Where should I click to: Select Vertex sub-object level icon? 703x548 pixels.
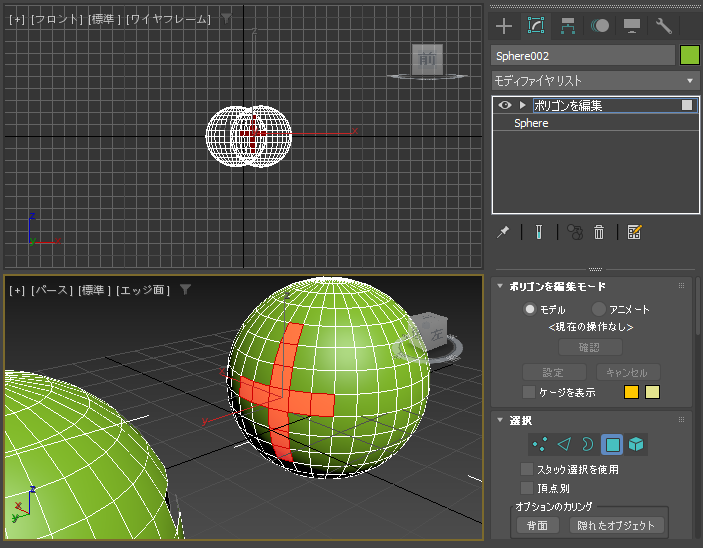click(540, 444)
